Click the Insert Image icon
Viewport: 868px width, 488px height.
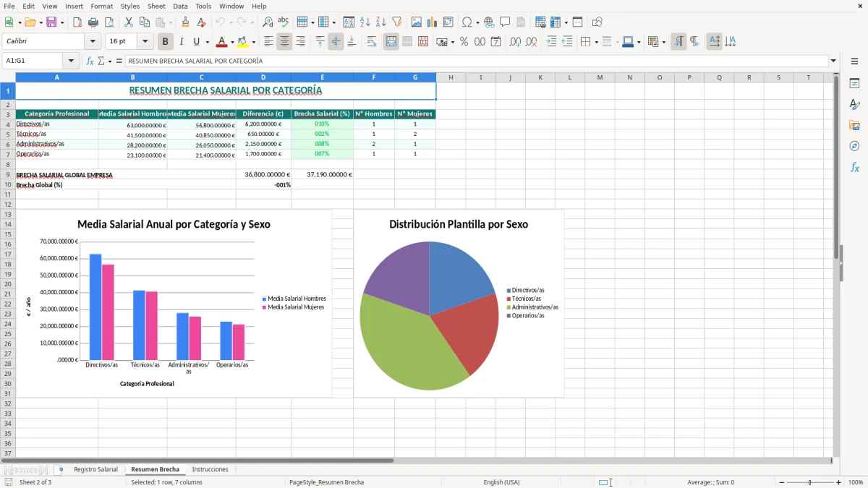(x=417, y=22)
